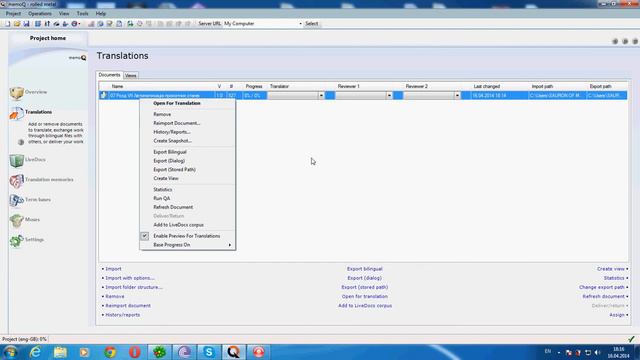640x360 pixels.
Task: Open Chrome from the taskbar
Action: click(110, 352)
